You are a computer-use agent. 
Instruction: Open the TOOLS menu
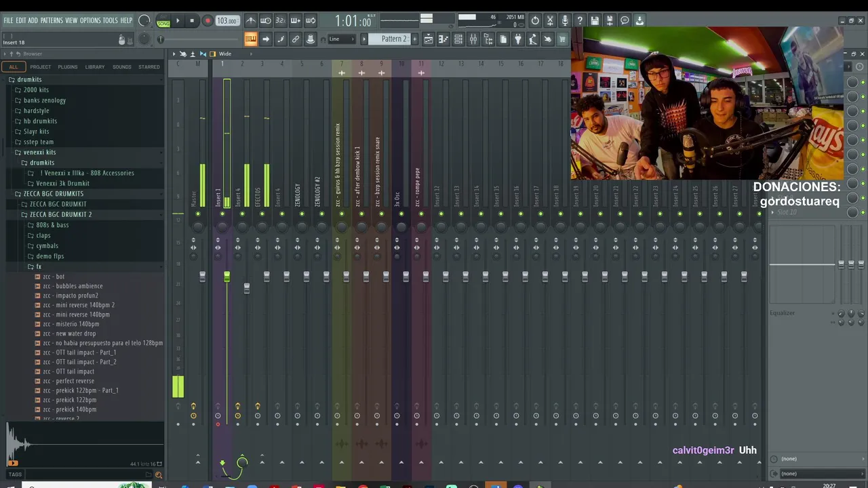pos(110,21)
